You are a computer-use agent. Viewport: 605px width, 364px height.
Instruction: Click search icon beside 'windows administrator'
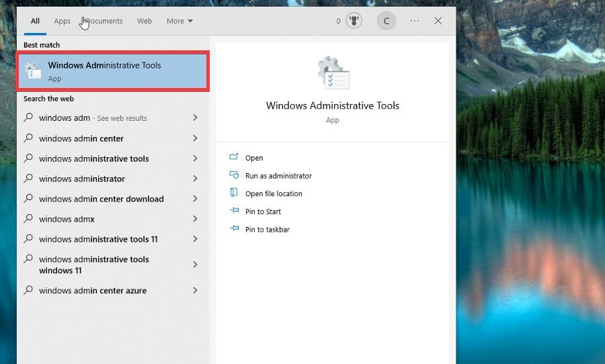(28, 178)
